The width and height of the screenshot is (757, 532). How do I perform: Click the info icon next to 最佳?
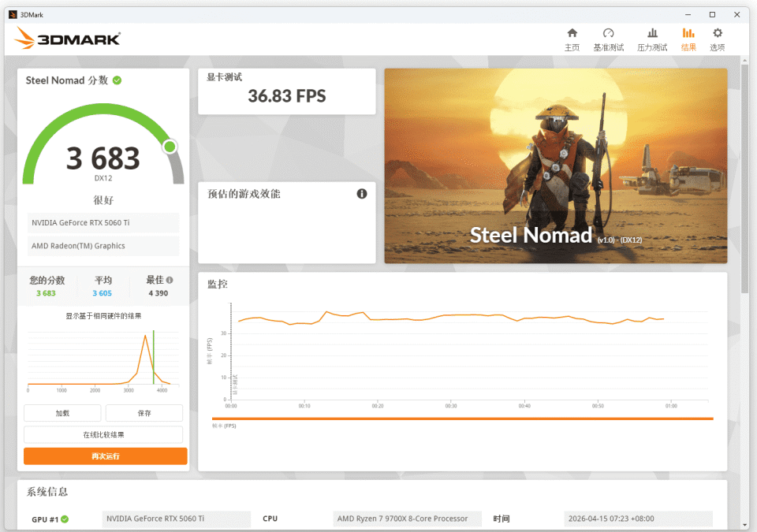click(x=170, y=280)
